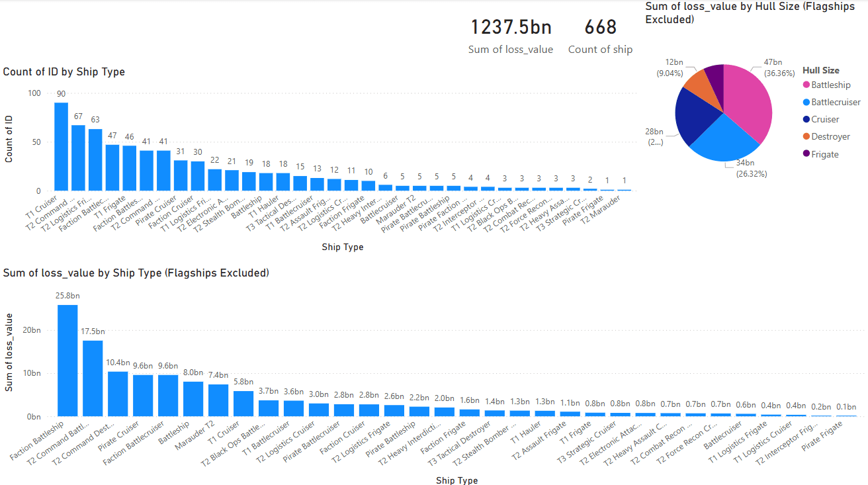Select the 17.5bn T2 Command loss bar
The height and width of the screenshot is (485, 868).
click(x=93, y=378)
